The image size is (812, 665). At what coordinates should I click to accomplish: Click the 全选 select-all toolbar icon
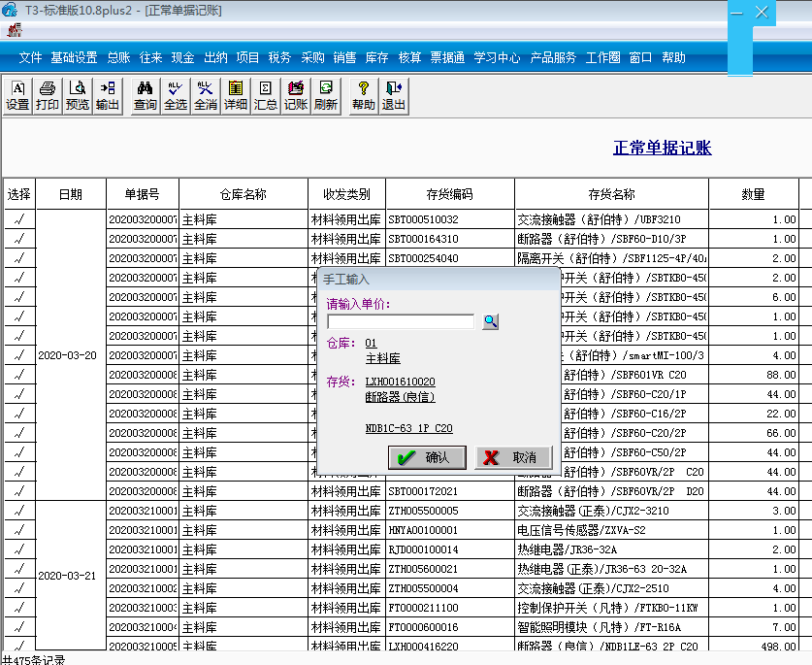pyautogui.click(x=176, y=96)
